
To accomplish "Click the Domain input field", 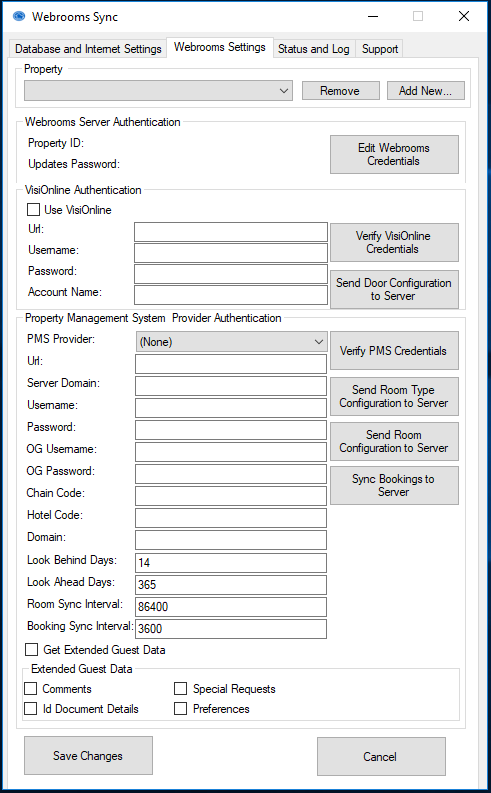I will 231,540.
